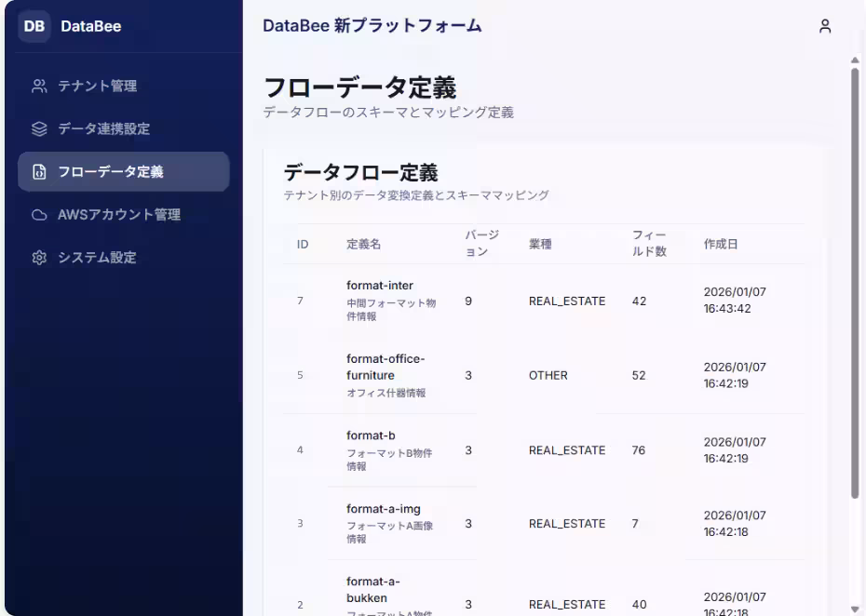
Task: Click REAL_ESTATE in format-b row
Action: click(567, 450)
